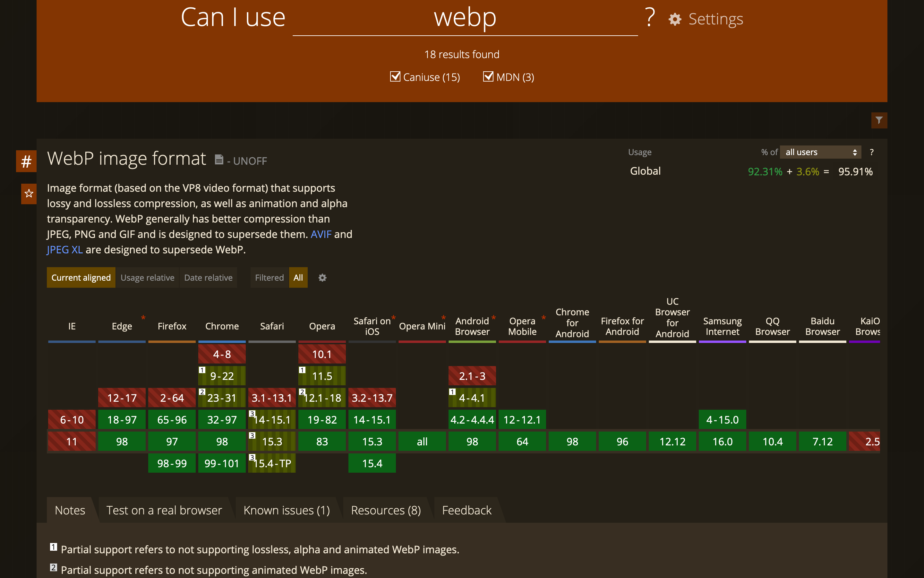Click Firefox for Android 96 cell
924x578 pixels.
click(622, 441)
